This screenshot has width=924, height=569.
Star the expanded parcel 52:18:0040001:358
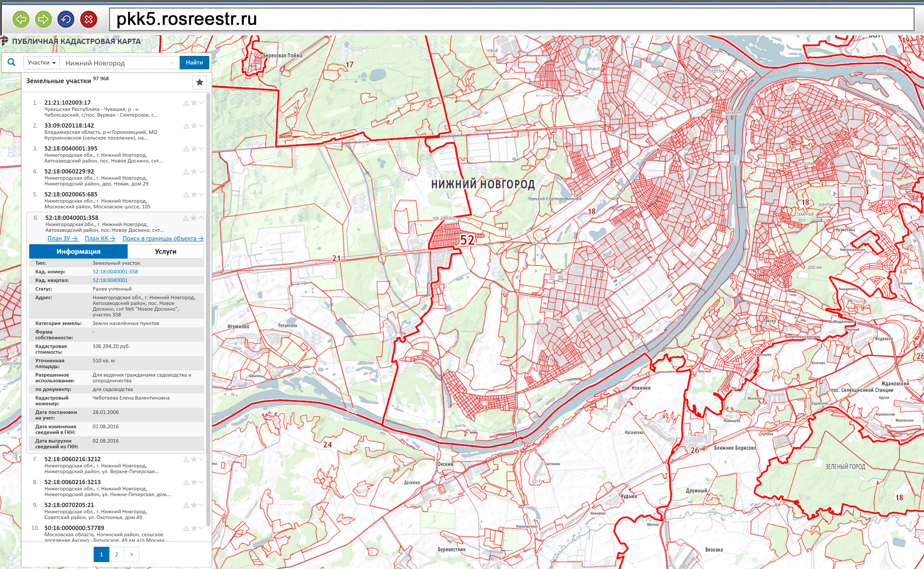193,218
